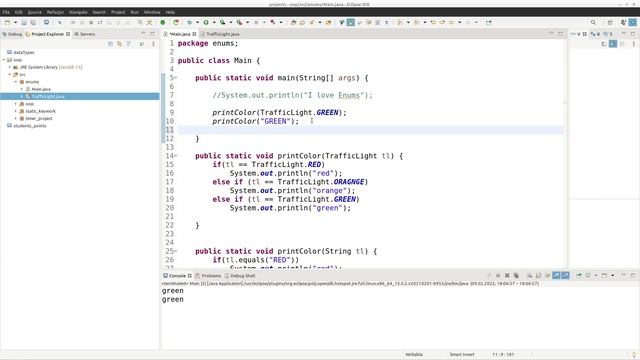Select the Main.java editor tab
Image resolution: width=640 pixels, height=360 pixels.
(x=180, y=34)
